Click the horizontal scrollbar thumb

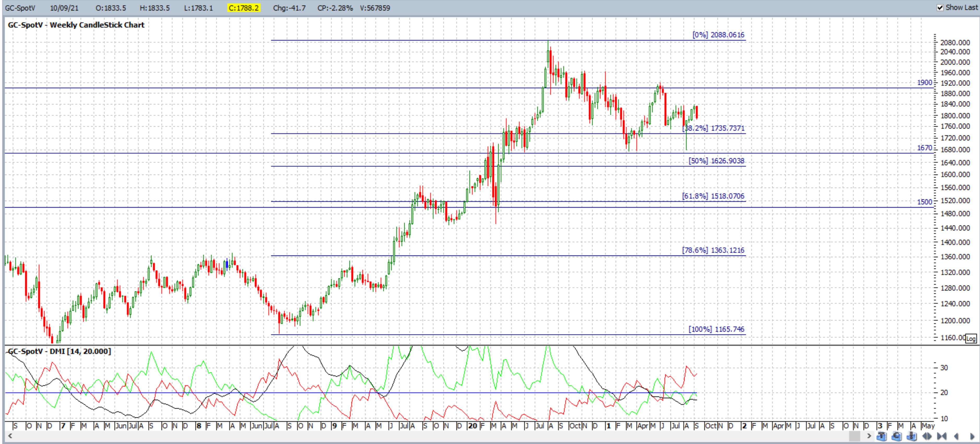coord(854,436)
